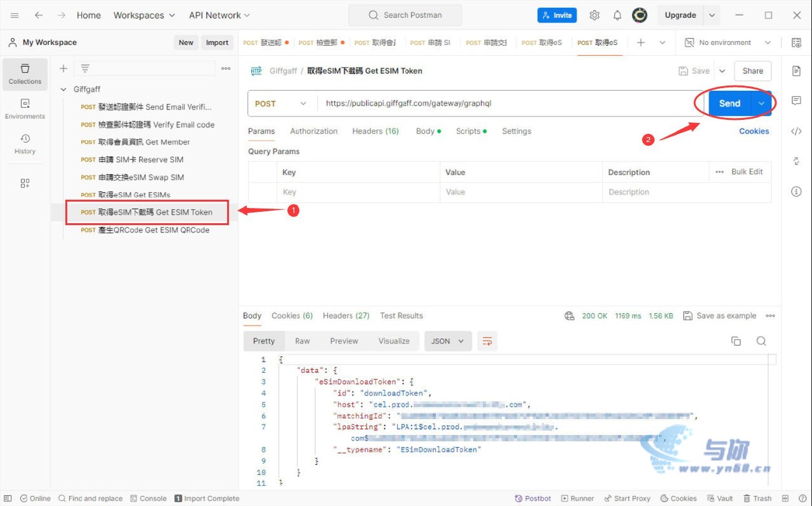Viewport: 812px width, 506px height.
Task: Copy the response body with copy icon
Action: [736, 341]
